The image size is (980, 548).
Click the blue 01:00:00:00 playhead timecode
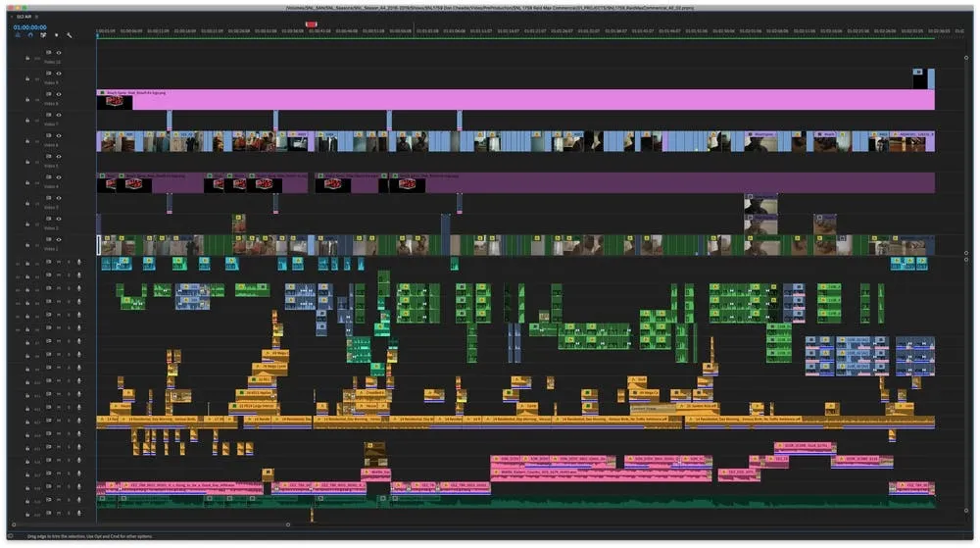30,27
